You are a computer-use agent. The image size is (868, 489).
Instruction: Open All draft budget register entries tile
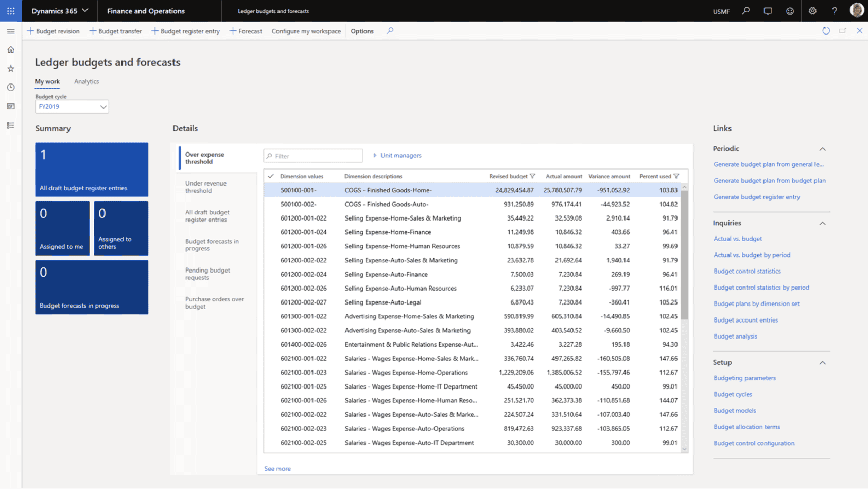92,170
